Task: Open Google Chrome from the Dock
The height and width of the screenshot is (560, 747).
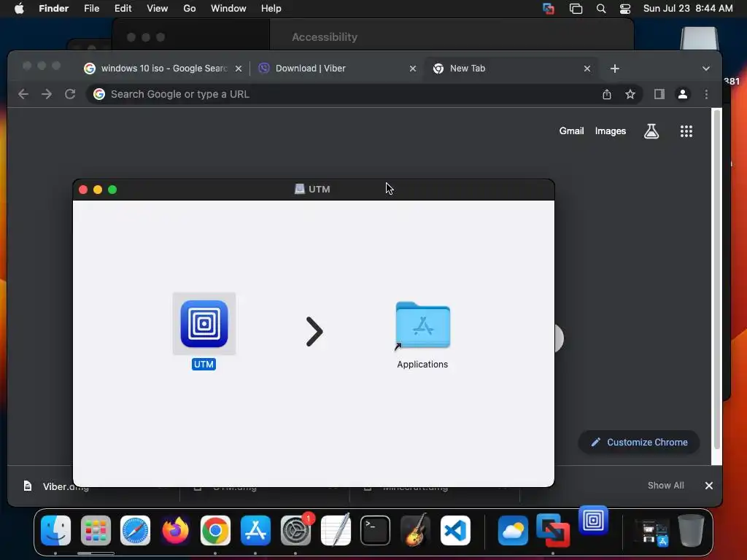Action: (215, 531)
